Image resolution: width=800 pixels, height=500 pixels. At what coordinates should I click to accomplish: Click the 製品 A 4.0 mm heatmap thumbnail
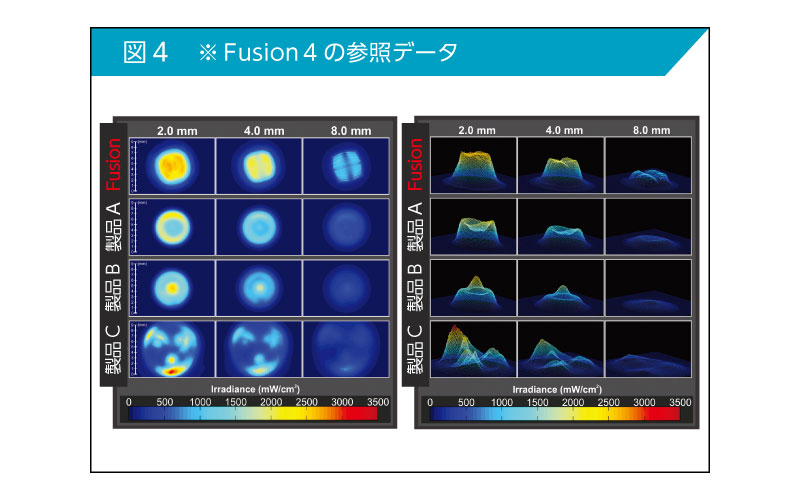tap(259, 227)
